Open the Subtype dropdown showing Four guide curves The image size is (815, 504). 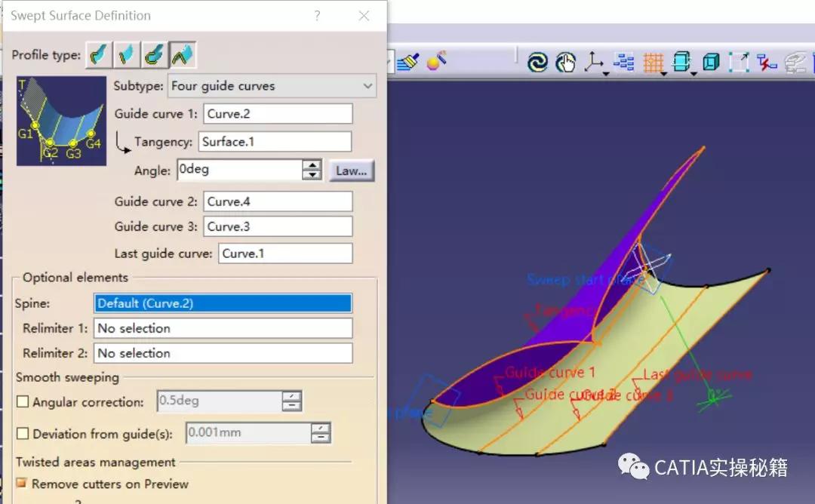point(272,86)
